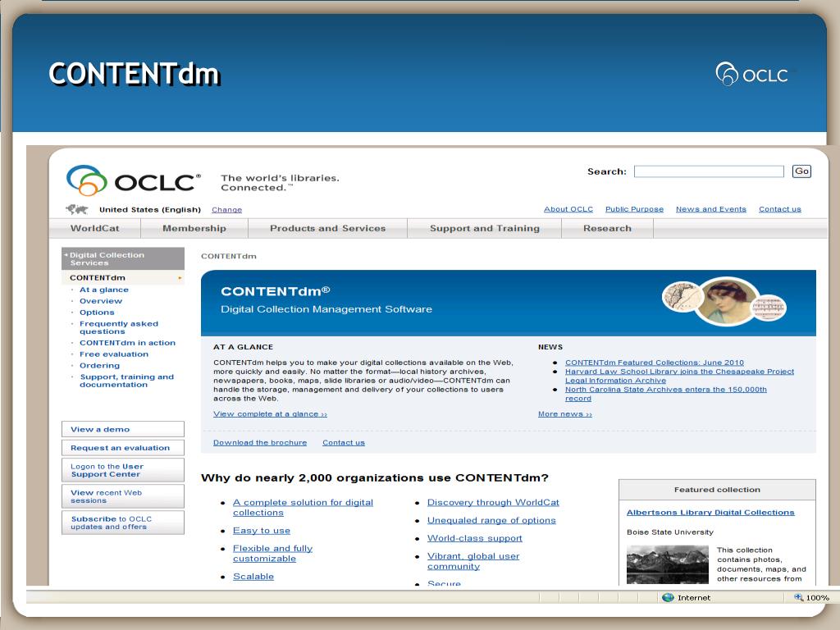Open the Support and Training tab
The width and height of the screenshot is (840, 630).
click(x=485, y=228)
